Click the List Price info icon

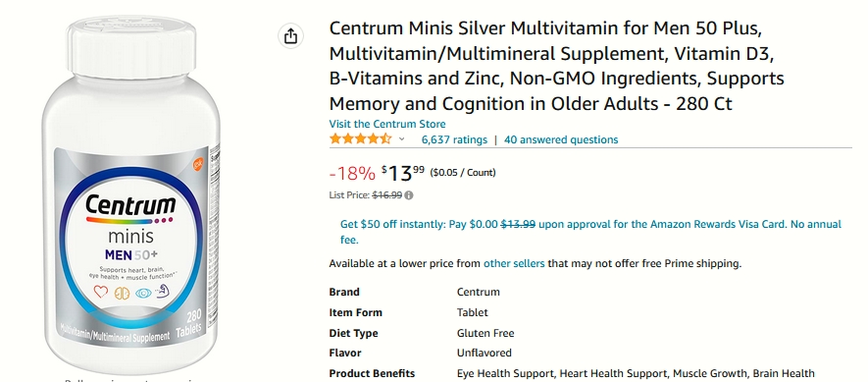pos(409,195)
